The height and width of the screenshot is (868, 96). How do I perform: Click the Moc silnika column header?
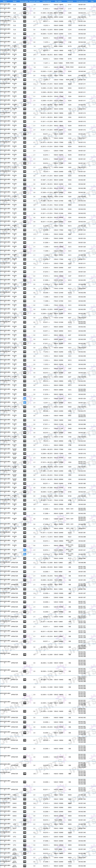point(58,1)
